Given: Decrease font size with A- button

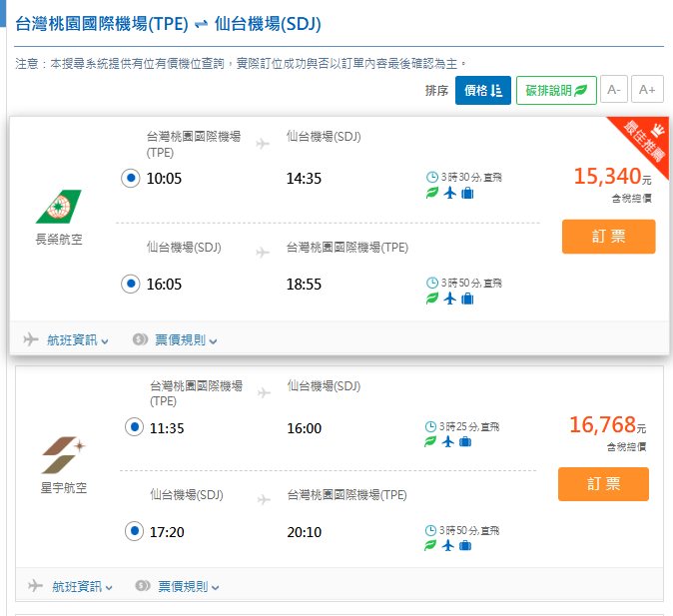Looking at the screenshot, I should [613, 90].
